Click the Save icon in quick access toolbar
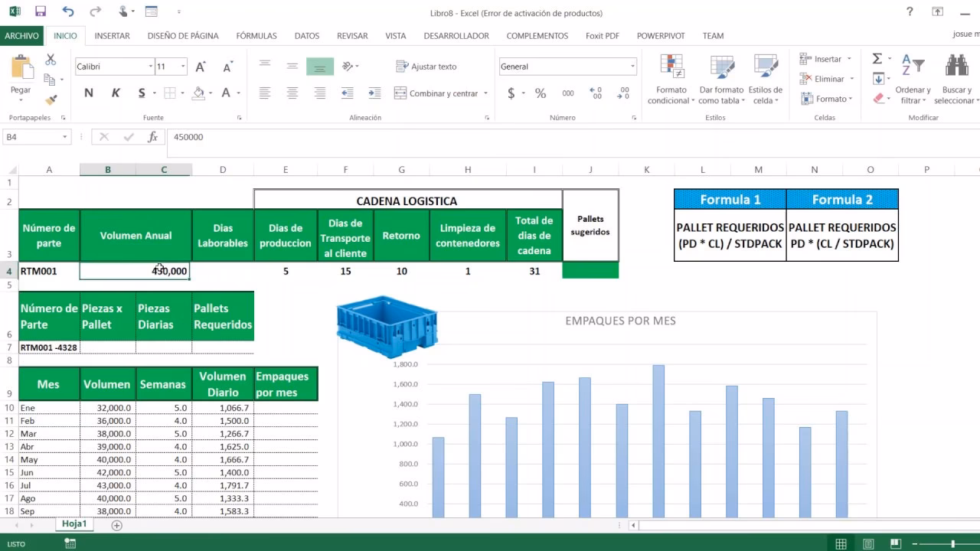This screenshot has width=980, height=551. click(x=41, y=11)
